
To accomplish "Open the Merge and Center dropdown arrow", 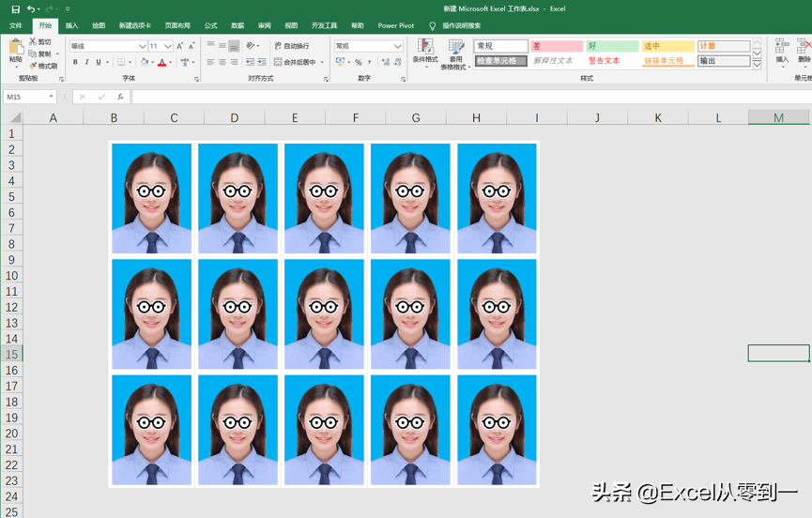I will point(322,62).
